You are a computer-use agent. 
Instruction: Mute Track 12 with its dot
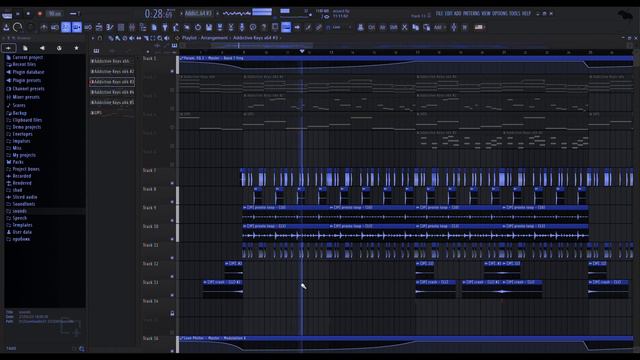172,277
